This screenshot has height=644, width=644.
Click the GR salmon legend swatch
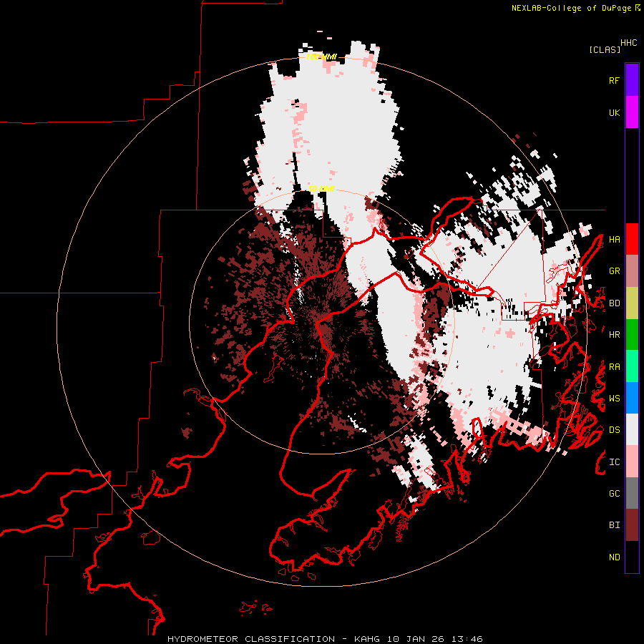click(x=632, y=271)
